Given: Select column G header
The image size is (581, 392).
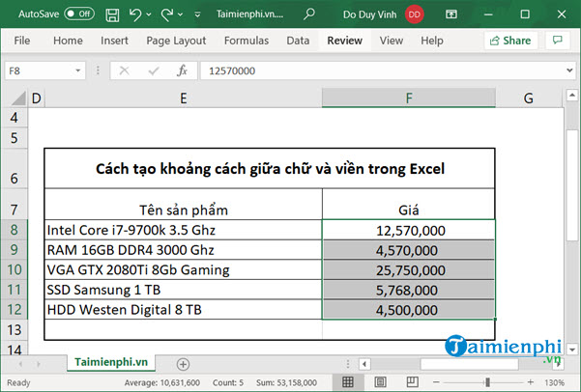Looking at the screenshot, I should (529, 98).
